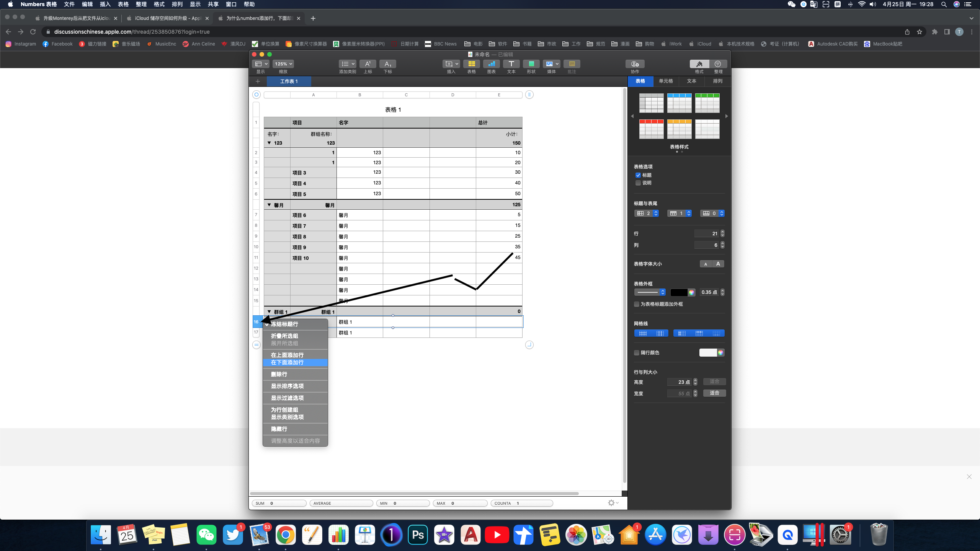Click the black table outline color swatch

(679, 292)
